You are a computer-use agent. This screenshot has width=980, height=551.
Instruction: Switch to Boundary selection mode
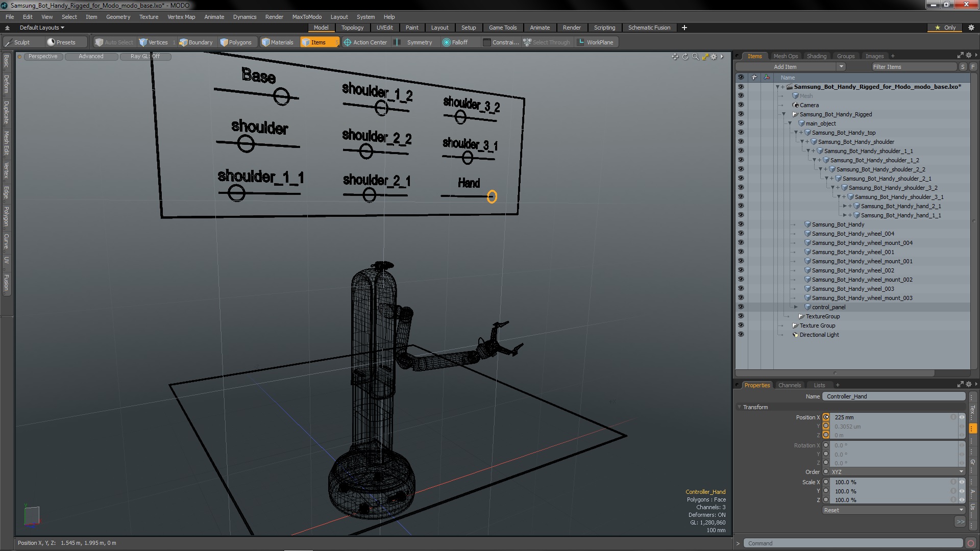coord(195,42)
